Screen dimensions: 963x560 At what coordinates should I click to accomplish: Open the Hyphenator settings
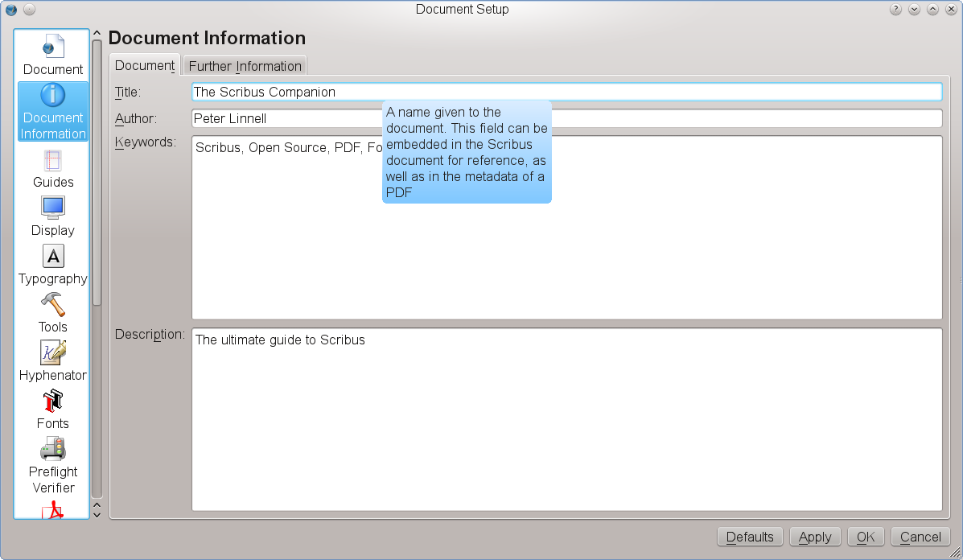[53, 360]
